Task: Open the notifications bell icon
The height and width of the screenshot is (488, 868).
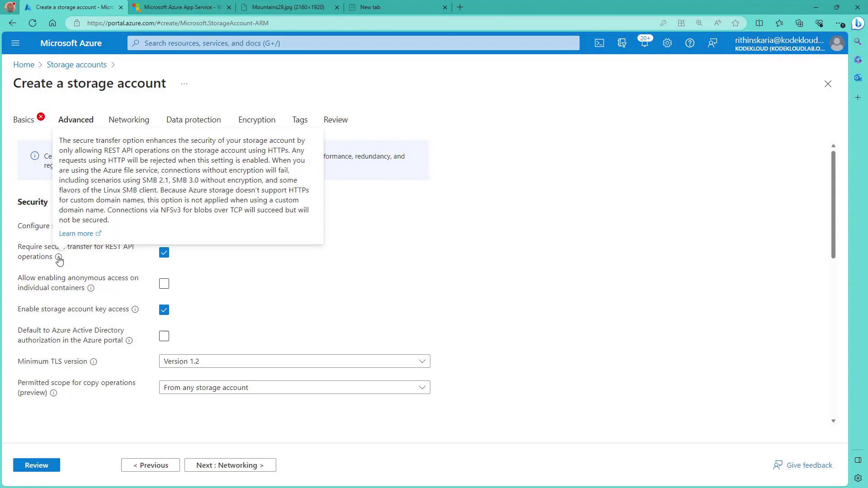Action: [644, 43]
